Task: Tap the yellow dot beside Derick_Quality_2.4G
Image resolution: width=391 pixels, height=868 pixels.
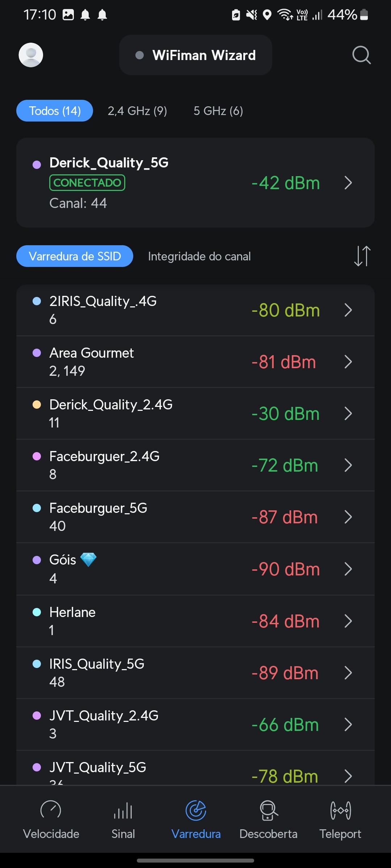Action: 37,404
